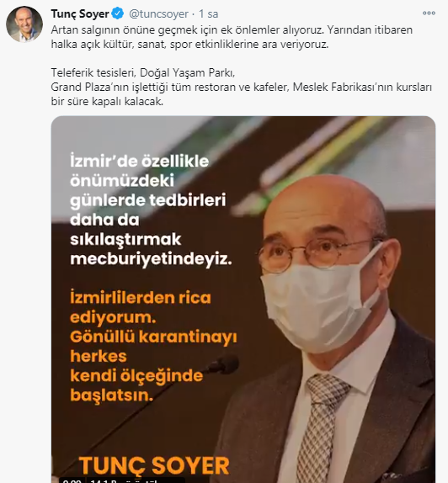Screen dimensions: 448x483
Task: Click the 'Grand Plaza'nın' tweet text line
Action: pos(241,88)
